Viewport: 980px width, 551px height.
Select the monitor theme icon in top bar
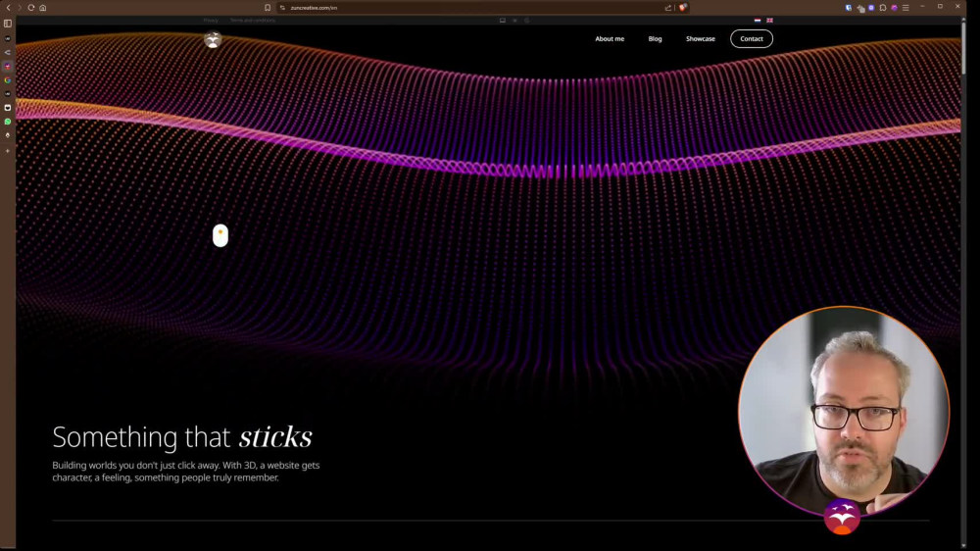point(503,21)
